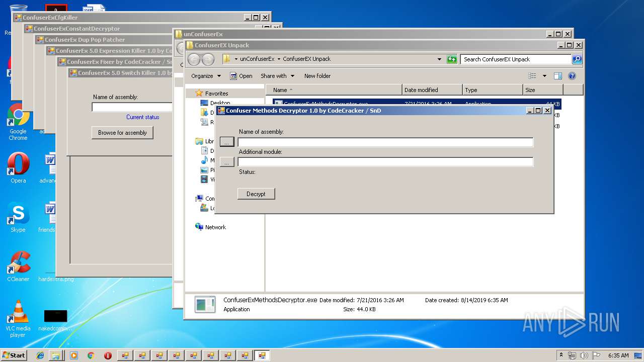Focus the Name of assembly field in Decryptor
The image size is (644, 362).
385,142
